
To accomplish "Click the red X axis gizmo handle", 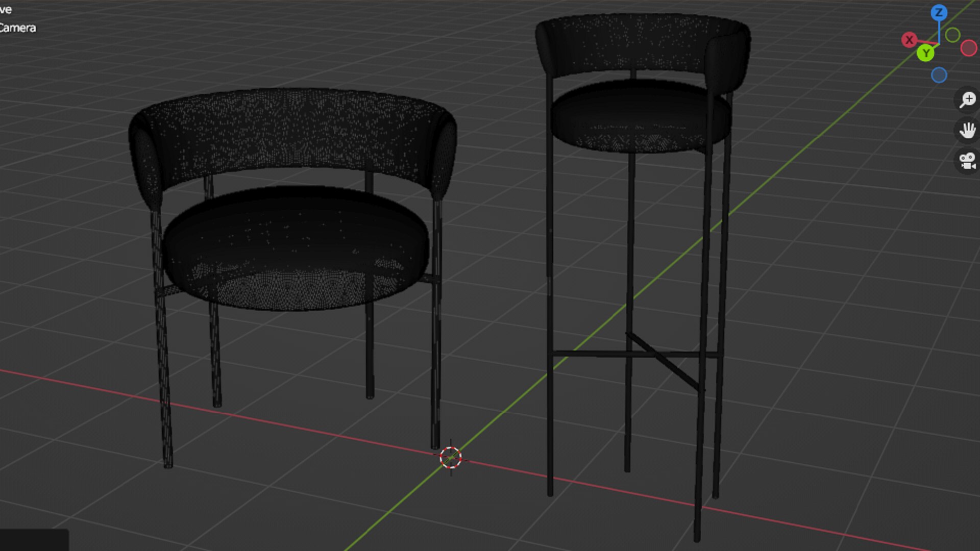I will click(909, 40).
